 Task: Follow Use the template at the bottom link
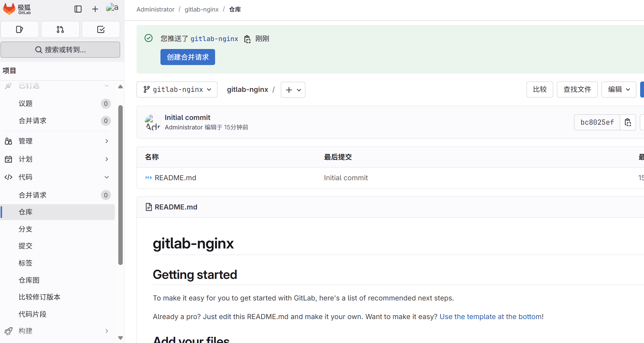(491, 317)
